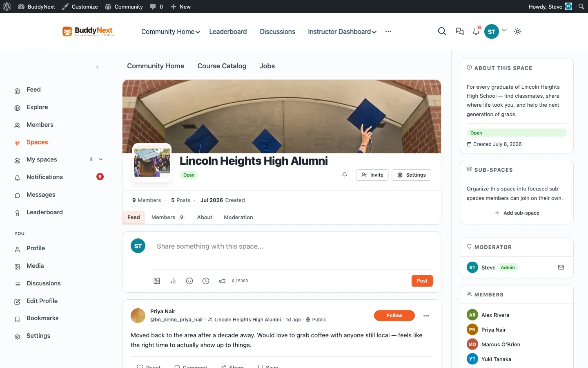
Task: Open Media in the sidebar
Action: (x=35, y=266)
